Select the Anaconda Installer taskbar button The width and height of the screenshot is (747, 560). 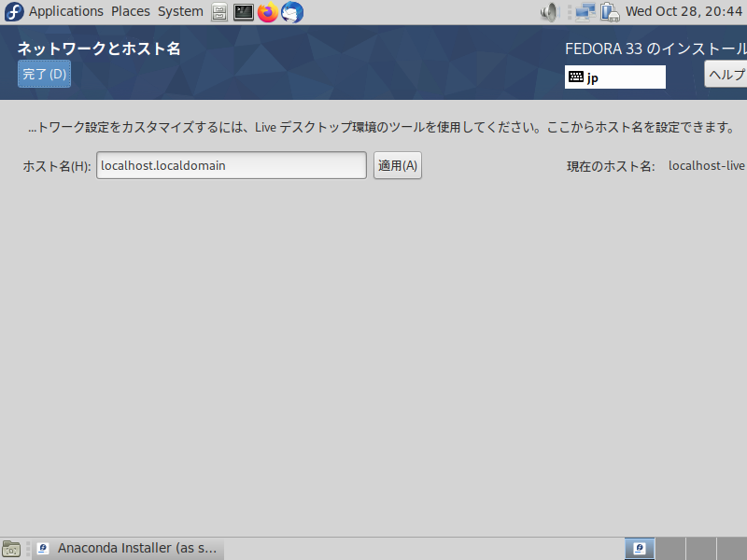pyautogui.click(x=128, y=549)
